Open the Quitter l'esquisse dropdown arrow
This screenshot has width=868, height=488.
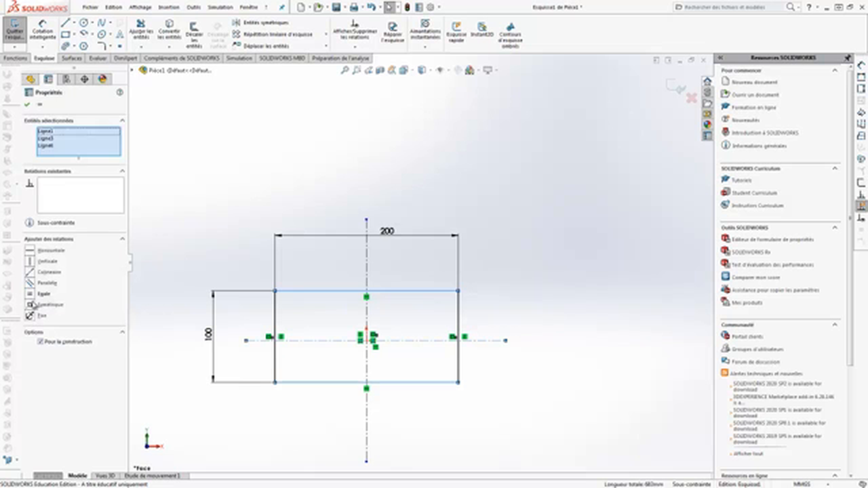[14, 47]
